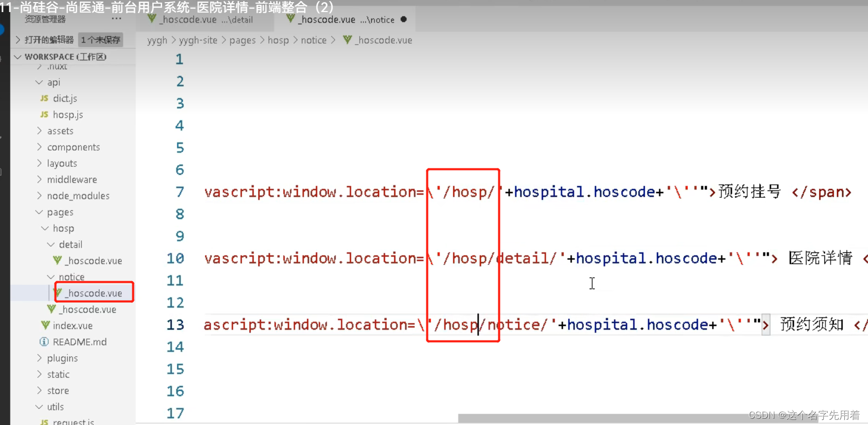The image size is (868, 425).
Task: Open _hoscode.vue under notice folder
Action: coord(93,293)
